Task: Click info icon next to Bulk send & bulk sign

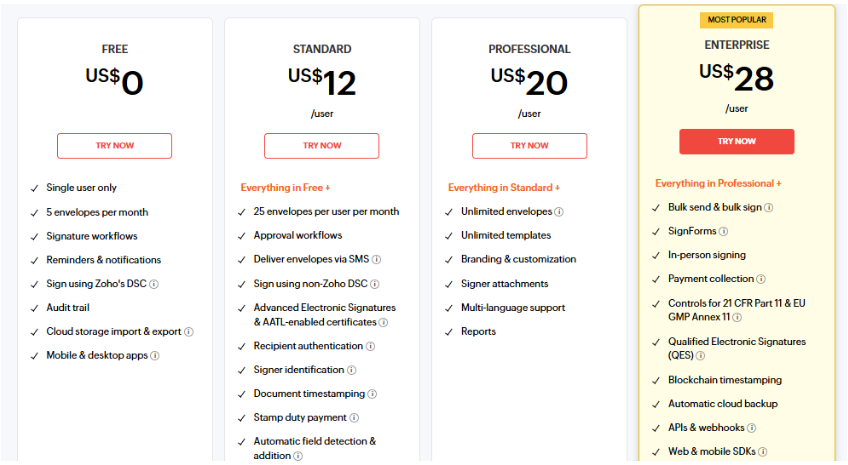Action: tap(769, 208)
